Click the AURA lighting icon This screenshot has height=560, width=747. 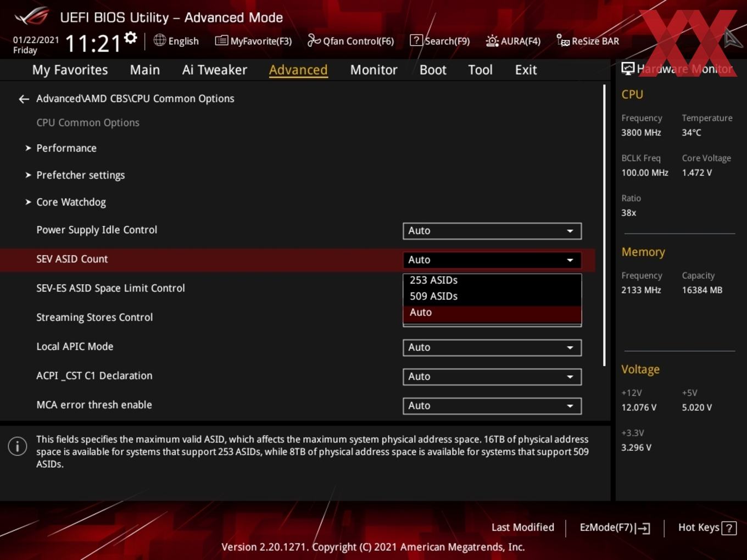tap(492, 41)
